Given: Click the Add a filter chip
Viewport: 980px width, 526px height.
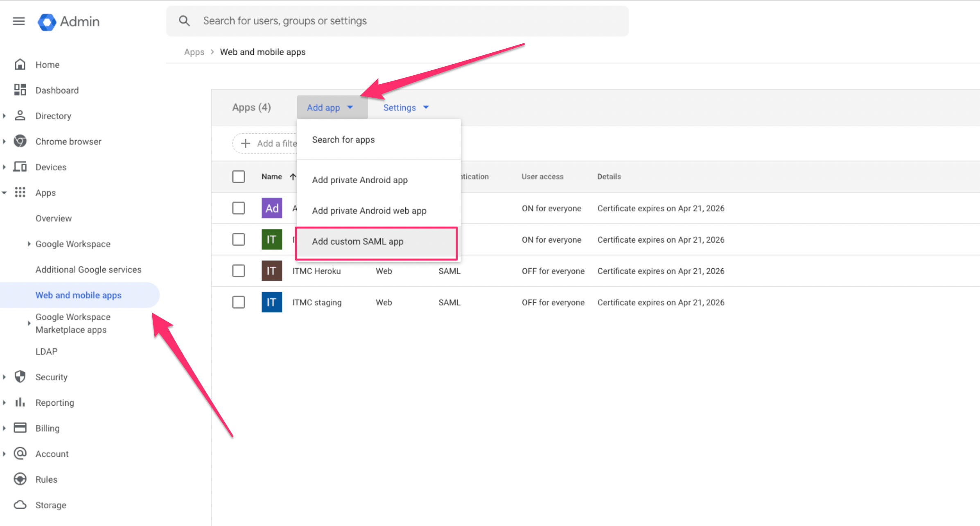Looking at the screenshot, I should point(265,144).
